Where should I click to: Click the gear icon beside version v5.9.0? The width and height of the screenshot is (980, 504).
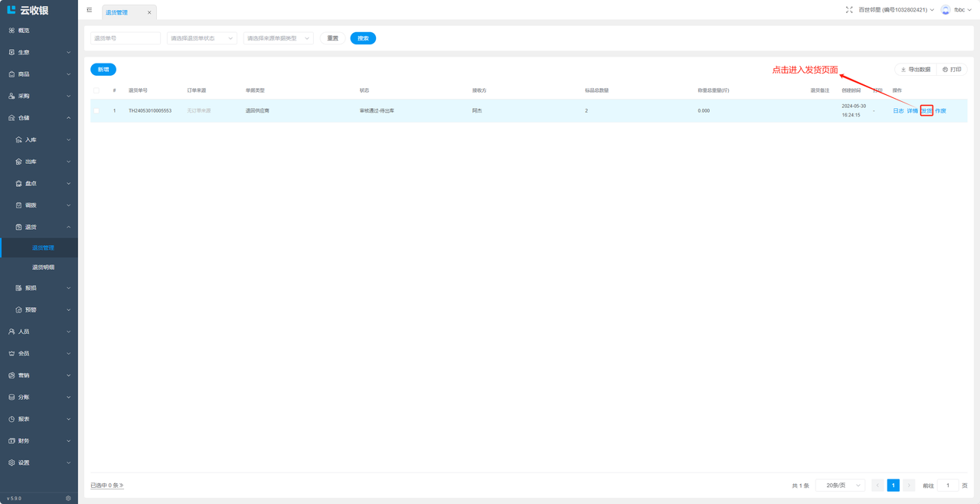point(68,498)
